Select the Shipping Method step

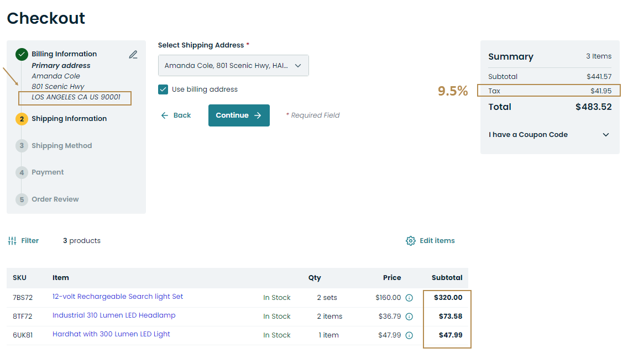coord(61,146)
